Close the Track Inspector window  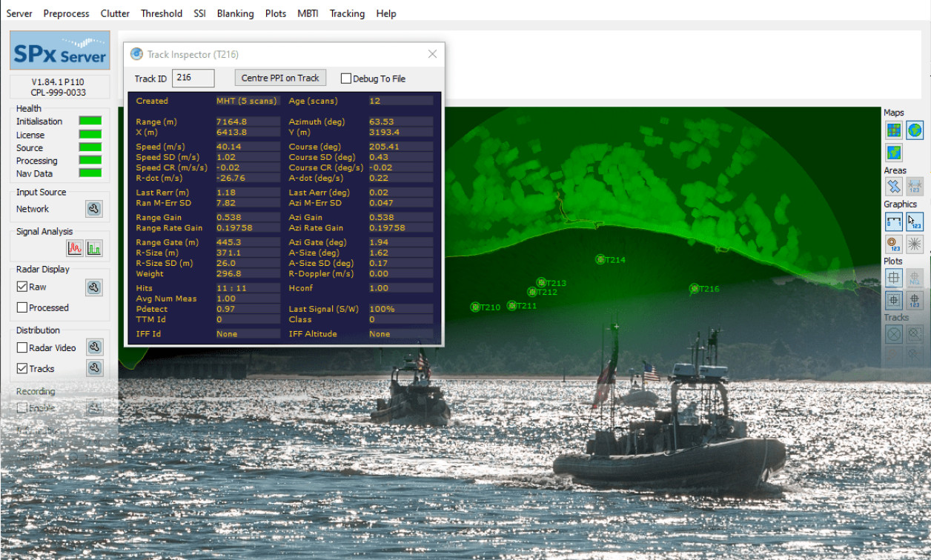point(432,54)
